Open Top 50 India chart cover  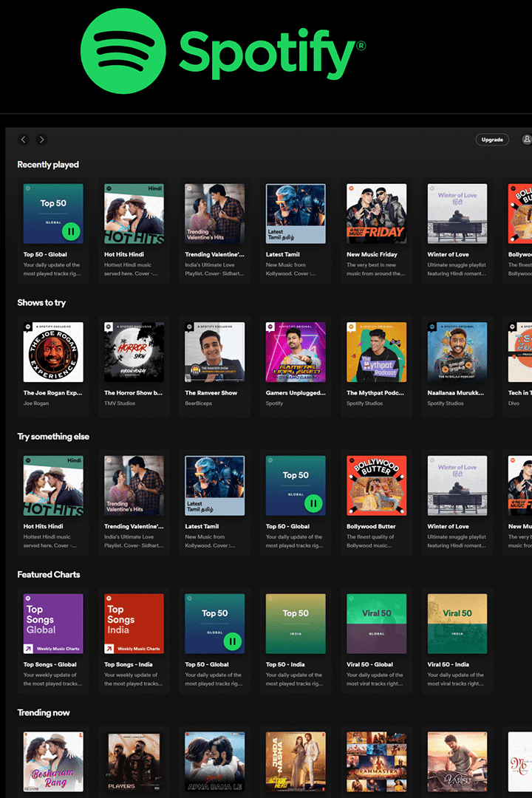pos(296,624)
